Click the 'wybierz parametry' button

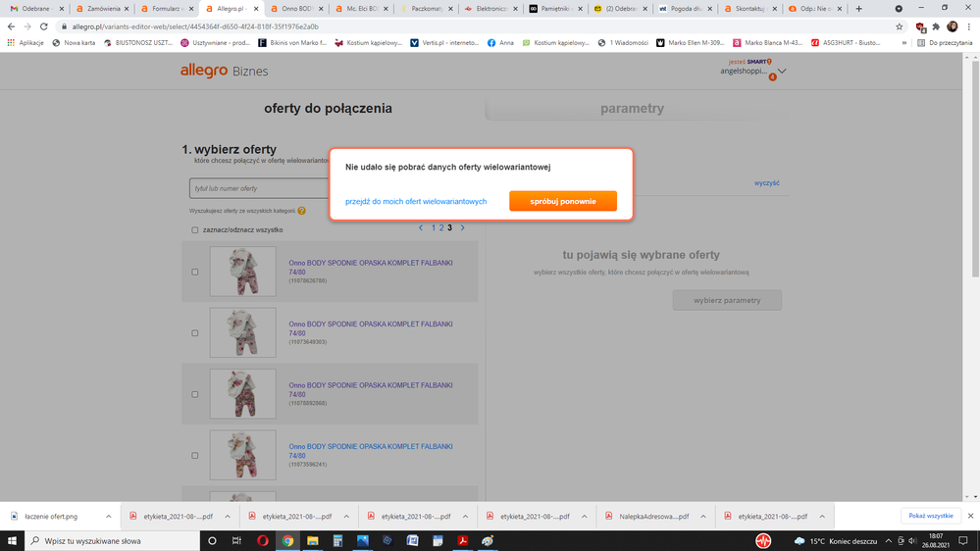(x=727, y=300)
